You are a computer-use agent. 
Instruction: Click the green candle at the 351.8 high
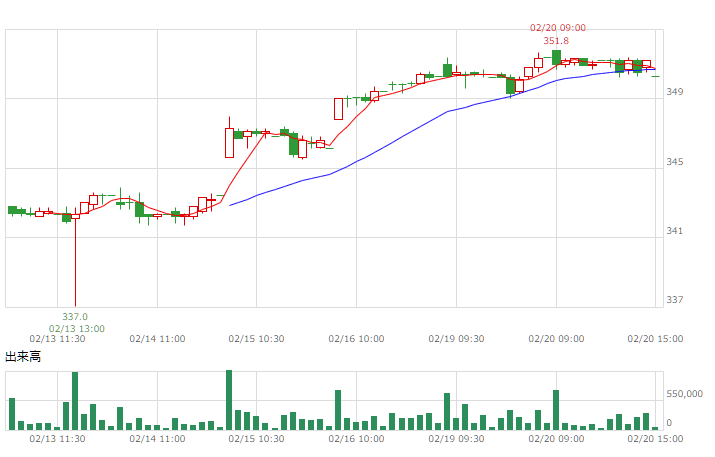point(556,57)
